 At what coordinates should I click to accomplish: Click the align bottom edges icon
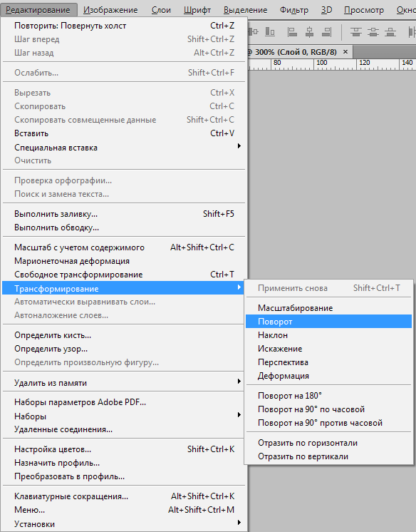click(x=270, y=32)
